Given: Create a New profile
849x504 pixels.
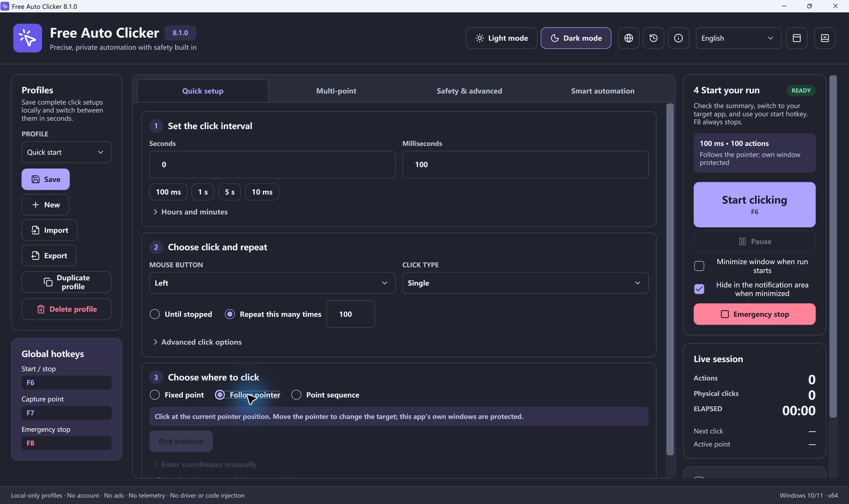Looking at the screenshot, I should 46,205.
